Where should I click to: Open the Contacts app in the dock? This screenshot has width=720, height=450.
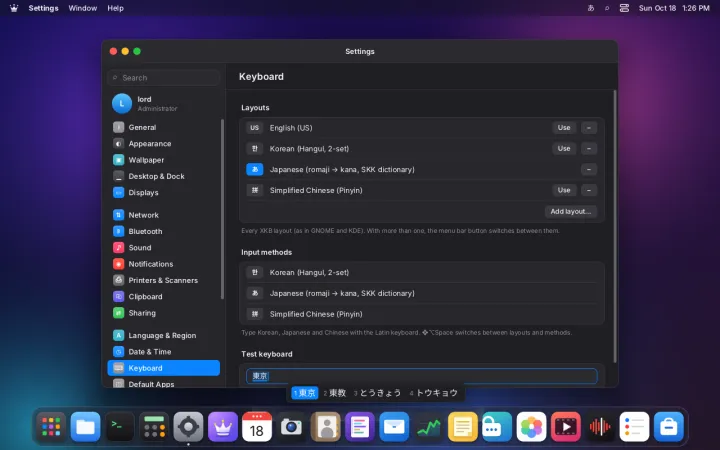click(326, 427)
